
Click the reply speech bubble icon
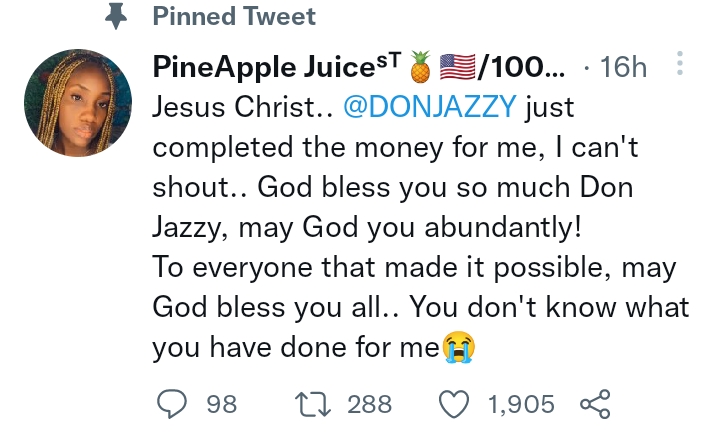point(173,404)
